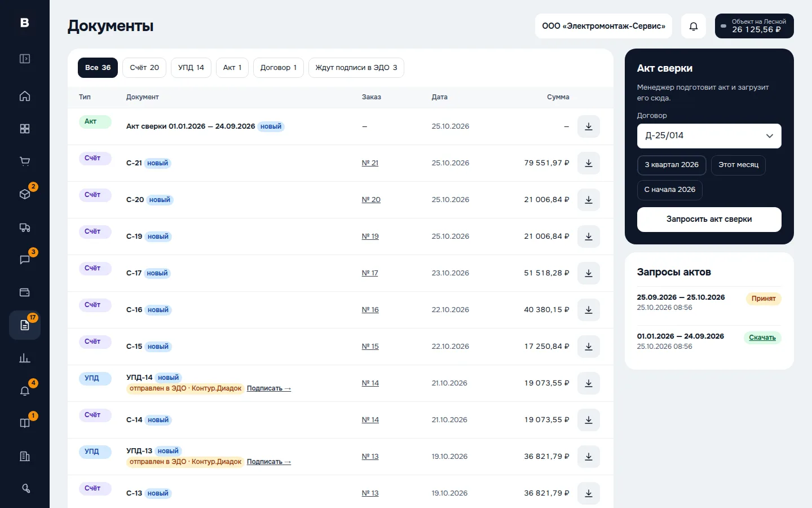Open the shopping cart icon in sidebar
Viewport: 812px width, 508px height.
point(25,161)
